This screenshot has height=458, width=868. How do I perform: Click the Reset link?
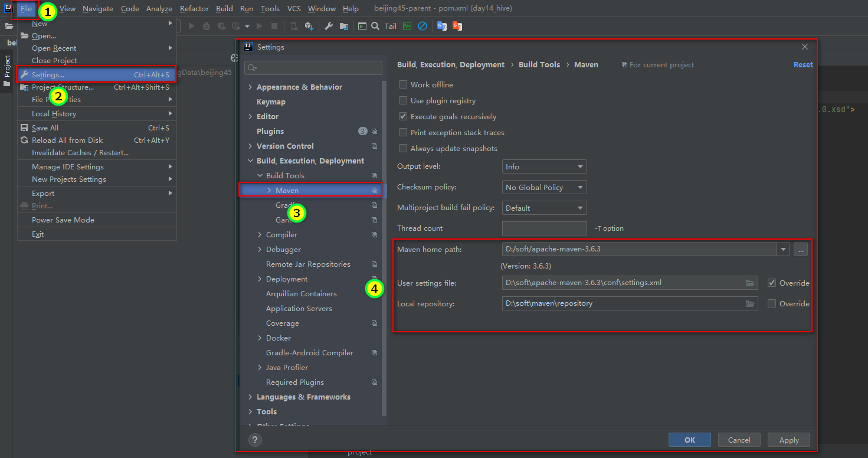pyautogui.click(x=803, y=65)
